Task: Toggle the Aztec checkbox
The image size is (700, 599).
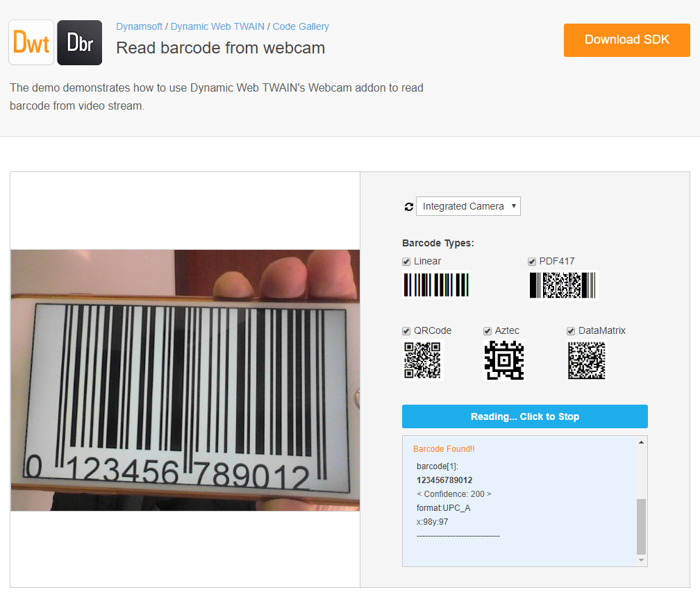Action: [x=487, y=331]
